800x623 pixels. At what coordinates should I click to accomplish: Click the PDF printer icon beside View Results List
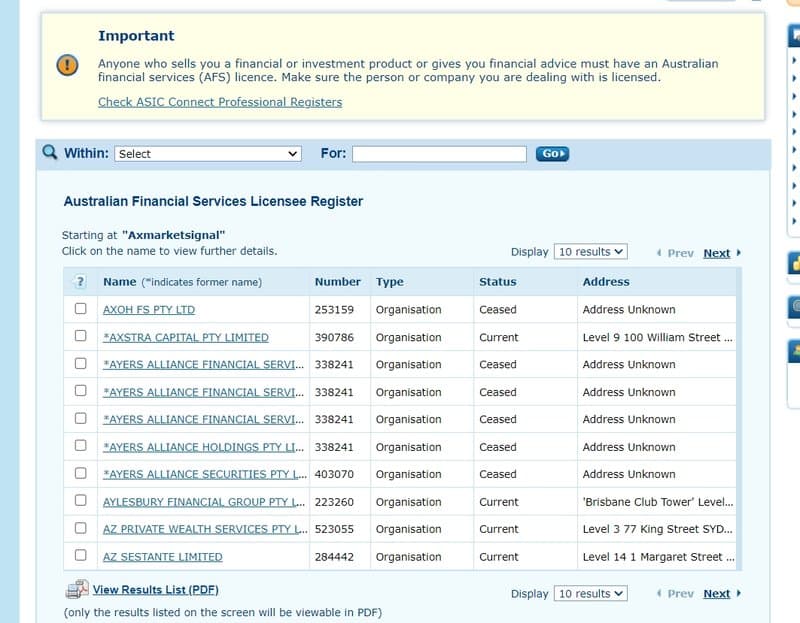click(x=77, y=589)
